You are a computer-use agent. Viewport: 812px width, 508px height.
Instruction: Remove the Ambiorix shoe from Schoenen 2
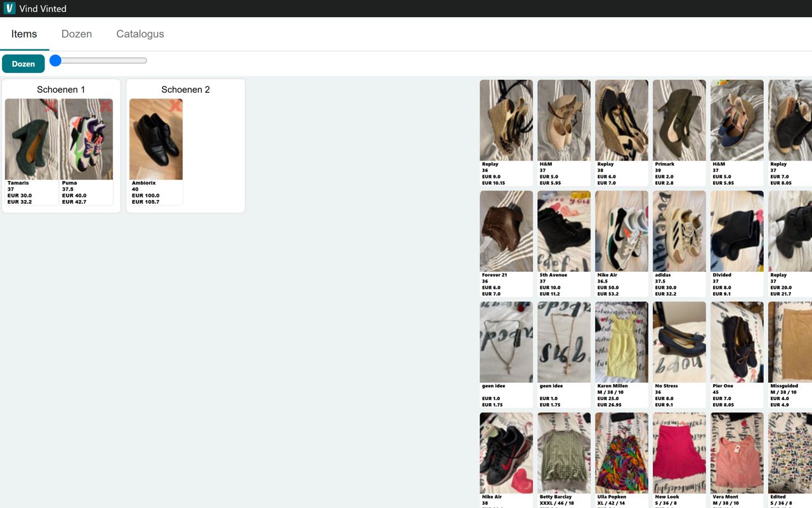[175, 107]
